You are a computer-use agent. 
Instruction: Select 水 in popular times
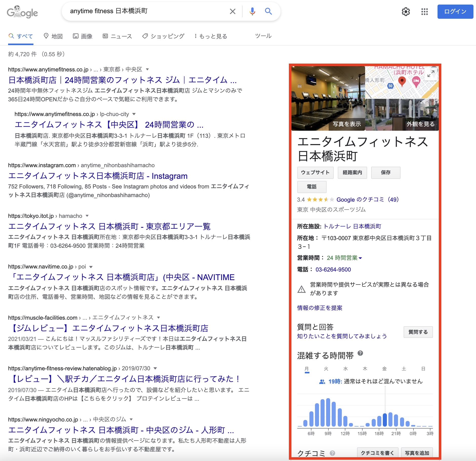coord(346,369)
